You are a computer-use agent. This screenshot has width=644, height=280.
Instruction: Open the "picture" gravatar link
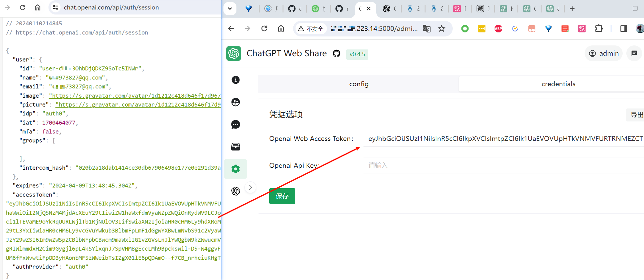pos(138,105)
